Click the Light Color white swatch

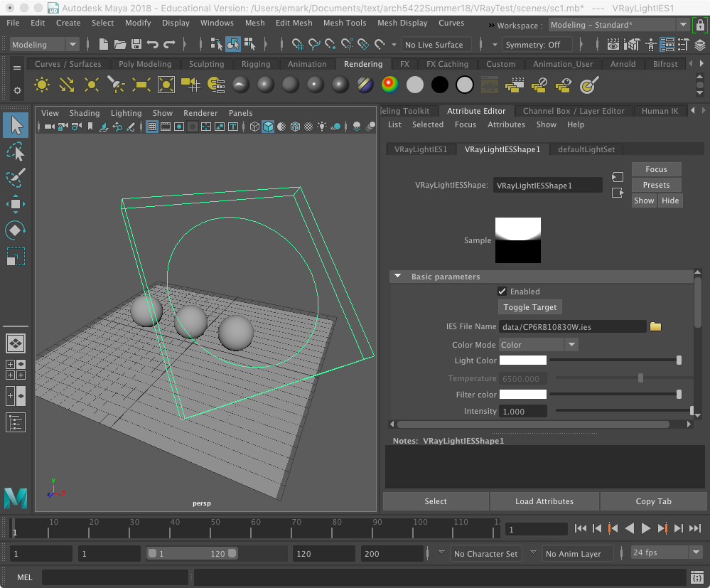coord(523,360)
